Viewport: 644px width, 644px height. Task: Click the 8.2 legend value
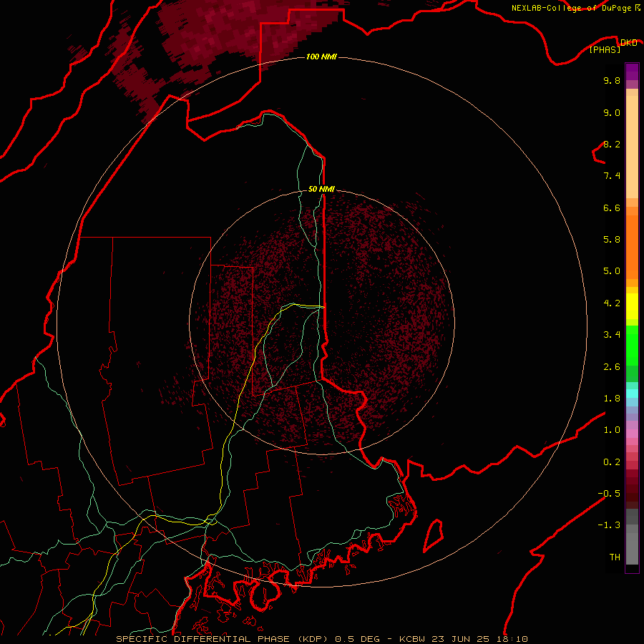612,144
